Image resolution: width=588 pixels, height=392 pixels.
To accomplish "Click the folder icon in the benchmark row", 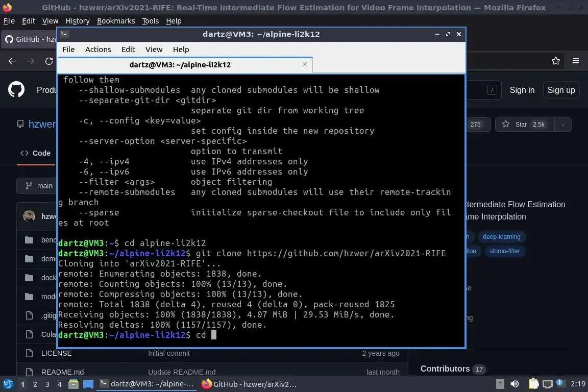I will (x=29, y=240).
